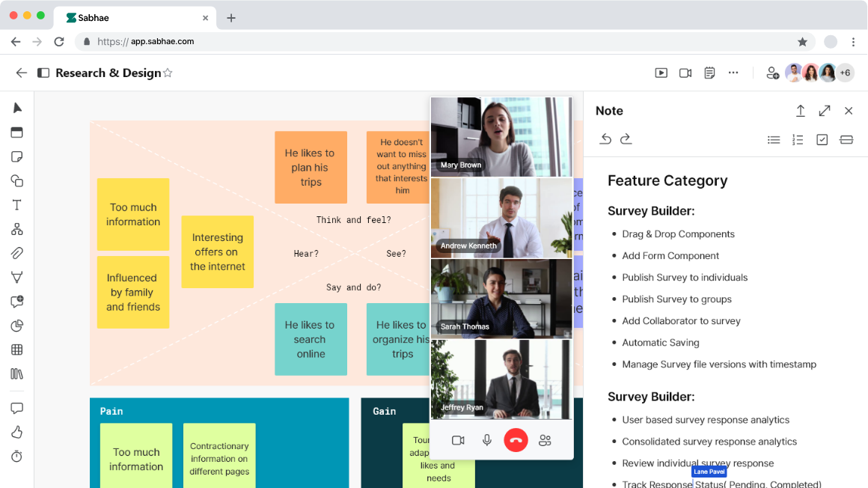Image resolution: width=868 pixels, height=488 pixels.
Task: Insert a divider block in note
Action: pos(846,139)
